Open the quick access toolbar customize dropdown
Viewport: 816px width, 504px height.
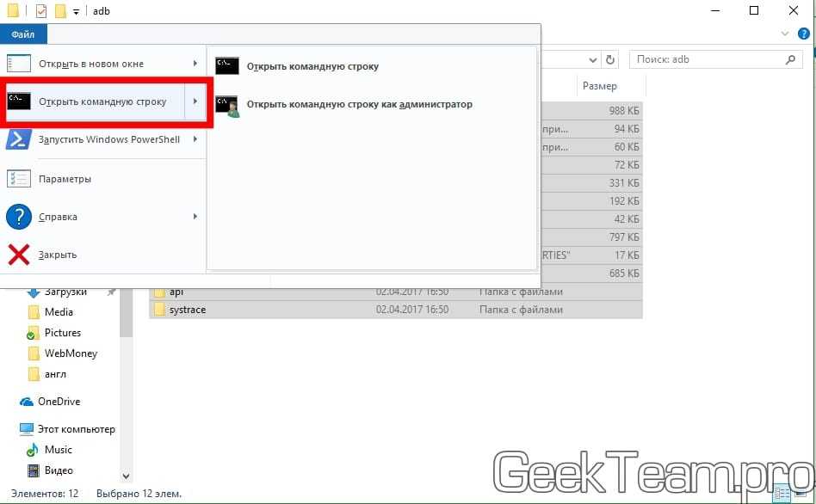pos(77,12)
